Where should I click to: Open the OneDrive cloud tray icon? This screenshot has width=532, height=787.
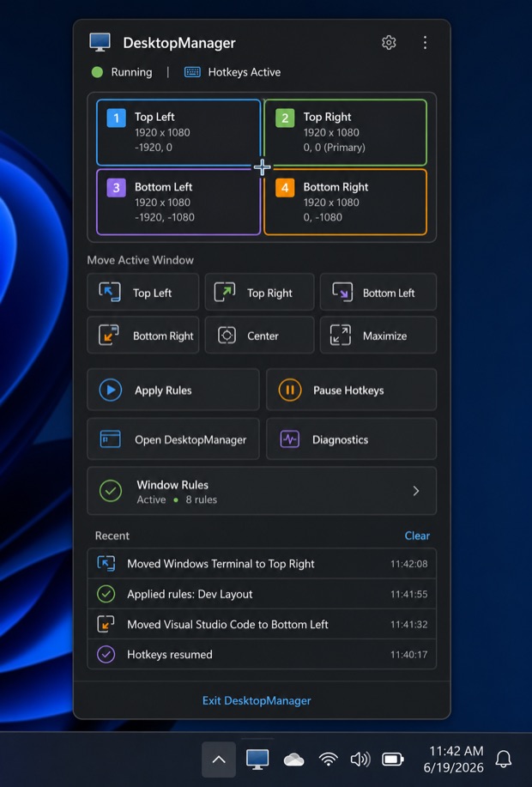(293, 760)
